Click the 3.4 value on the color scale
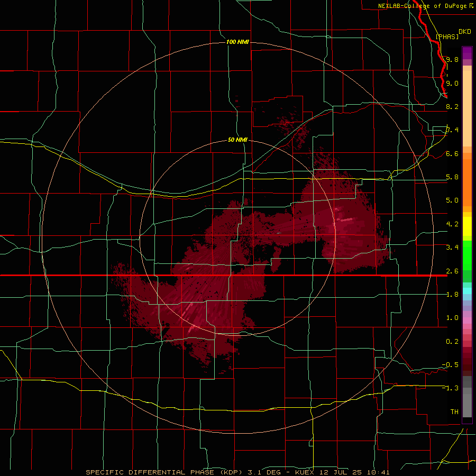This screenshot has width=476, height=476. tap(452, 248)
